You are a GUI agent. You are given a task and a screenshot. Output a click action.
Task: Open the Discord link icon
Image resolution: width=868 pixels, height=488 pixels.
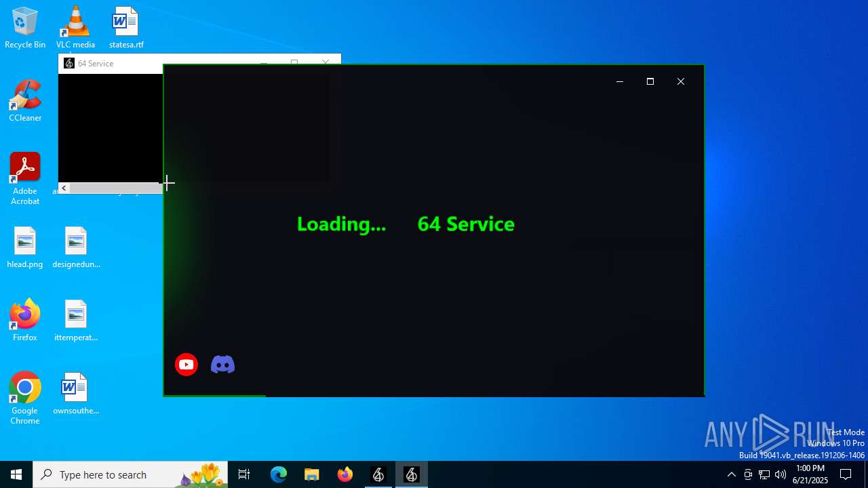click(x=222, y=365)
